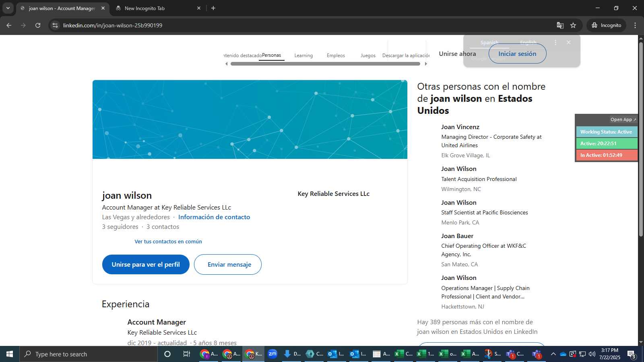This screenshot has width=644, height=362.
Task: Open Personas nav item
Action: point(271,55)
